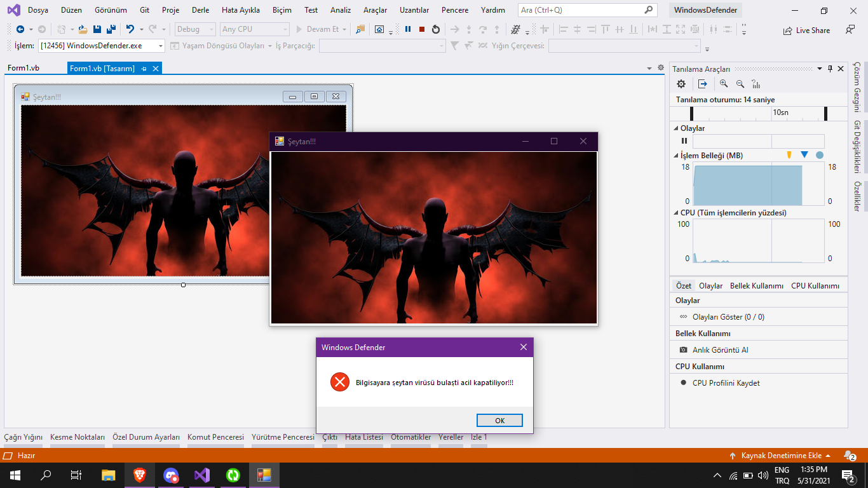This screenshot has height=488, width=868.
Task: Open Diagnostic Tools settings gear
Action: [681, 84]
